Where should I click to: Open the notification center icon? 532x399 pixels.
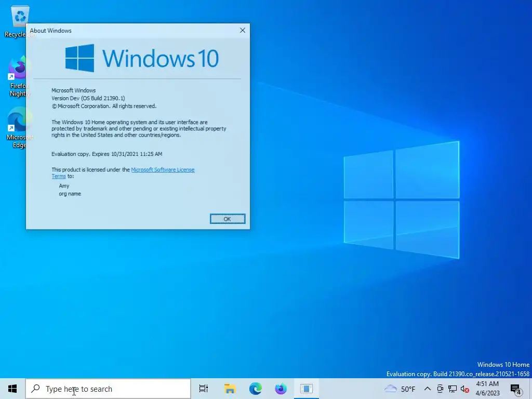pyautogui.click(x=516, y=389)
